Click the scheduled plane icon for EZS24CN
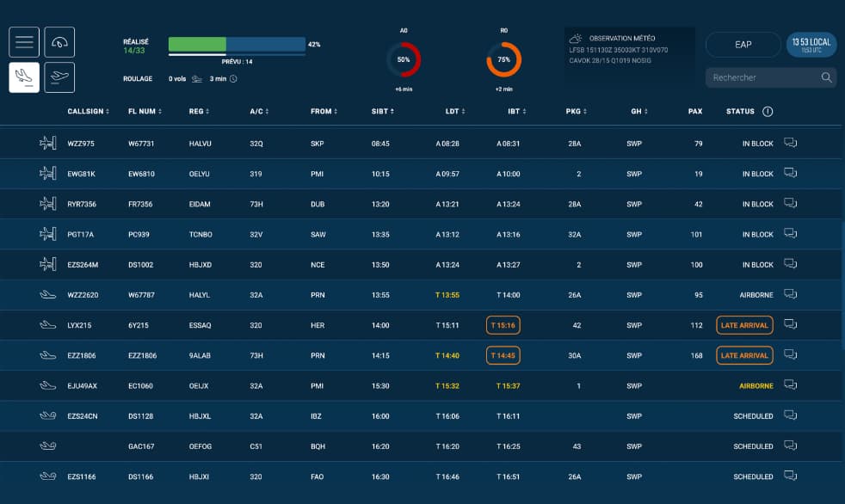The image size is (845, 504). 48,415
